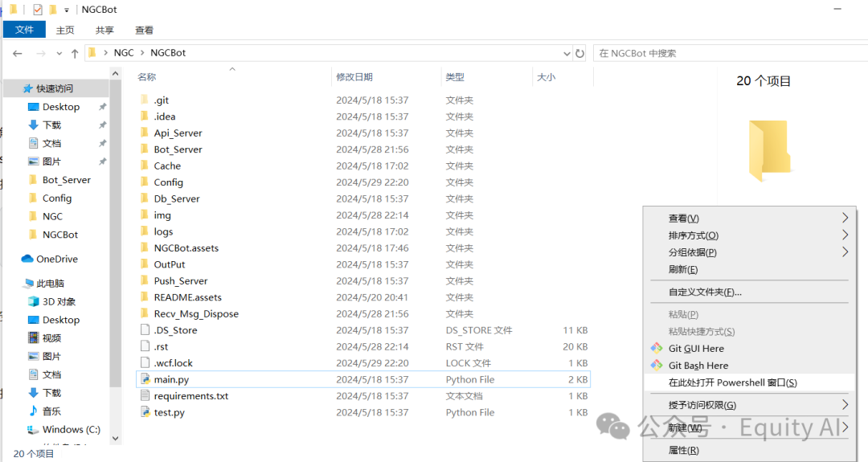Image resolution: width=868 pixels, height=462 pixels.
Task: Switch to the 共享 ribbon tab
Action: (104, 30)
